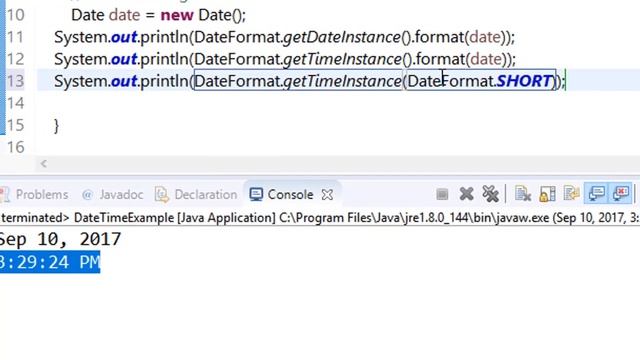The width and height of the screenshot is (640, 360).
Task: Click the Terminate square button in Console toolbar
Action: (442, 194)
